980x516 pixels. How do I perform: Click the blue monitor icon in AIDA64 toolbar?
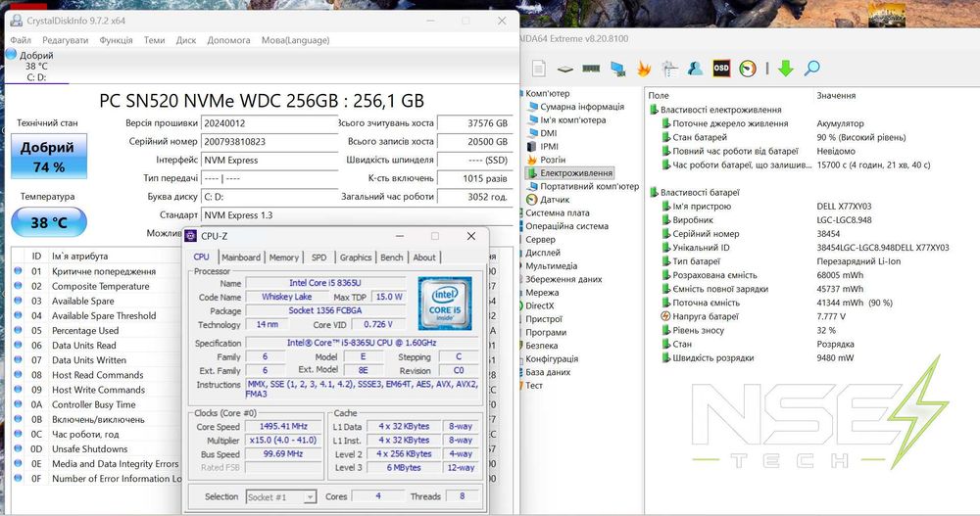click(x=618, y=69)
